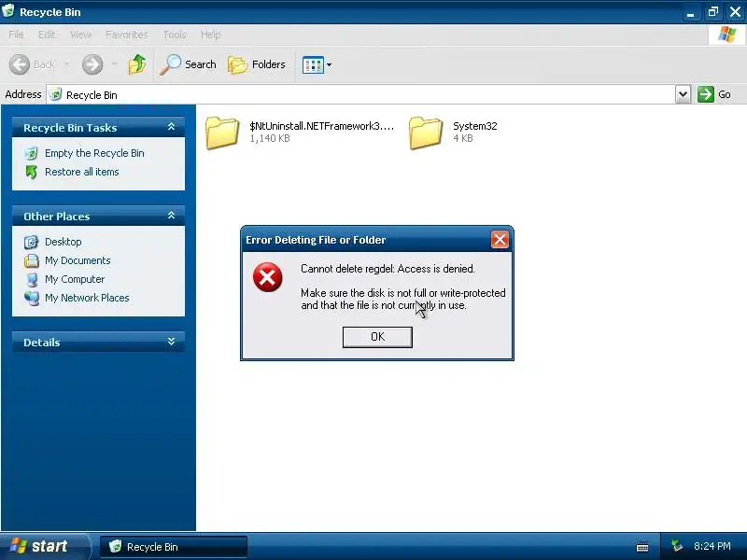Open the Favorites menu

pyautogui.click(x=127, y=35)
